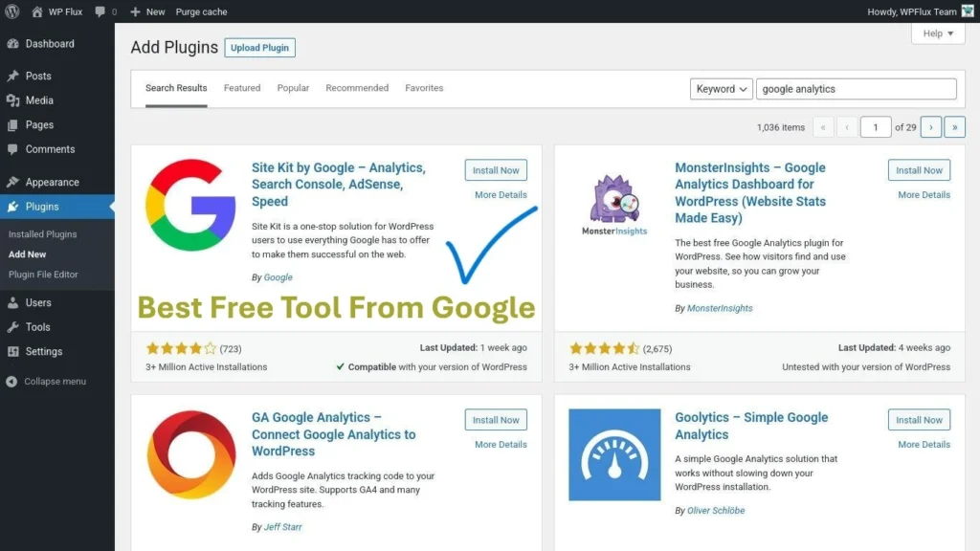Screen dimensions: 980x551
Task: Install the Site Kit by Google plugin
Action: tap(495, 169)
